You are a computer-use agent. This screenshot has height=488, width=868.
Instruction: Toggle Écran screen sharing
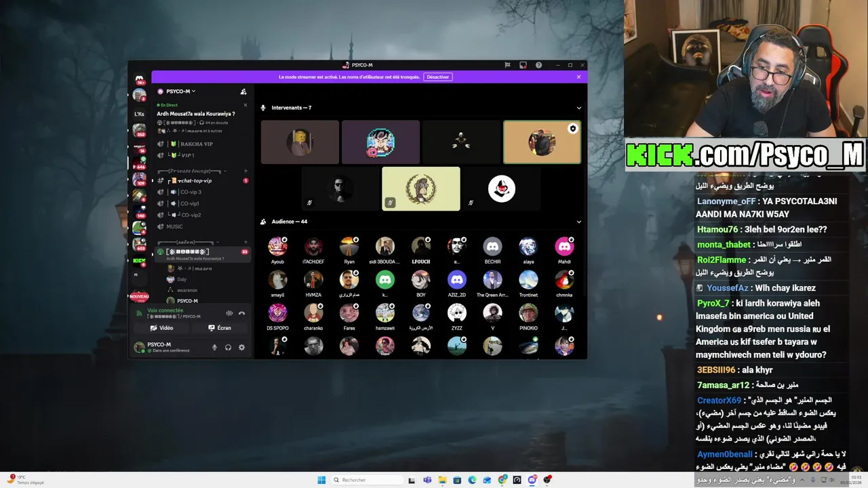pyautogui.click(x=220, y=328)
